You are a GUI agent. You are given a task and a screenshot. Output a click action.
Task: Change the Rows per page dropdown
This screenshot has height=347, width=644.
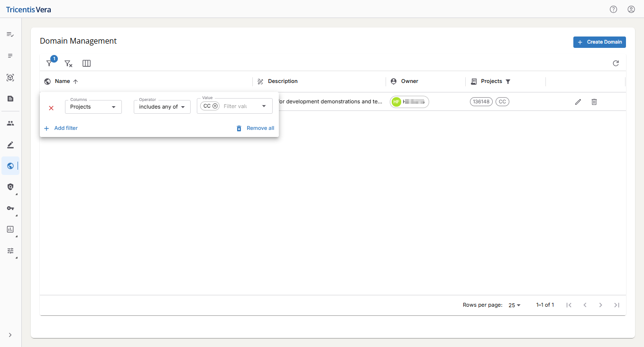pos(514,305)
